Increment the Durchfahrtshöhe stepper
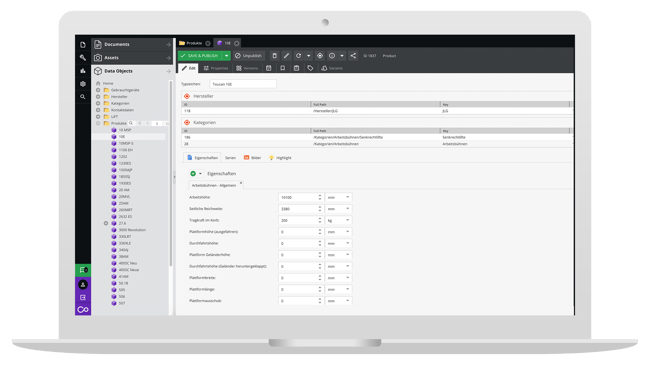Screen dimensions: 650x365 pyautogui.click(x=320, y=242)
